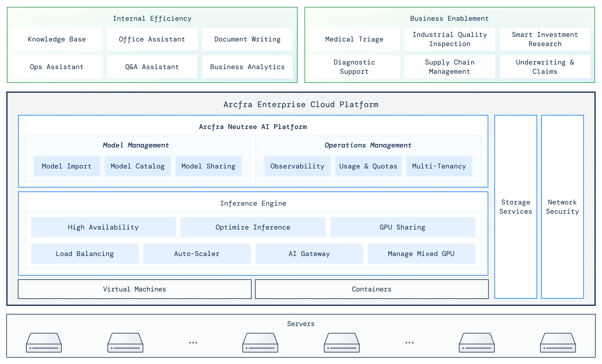
Task: Expand the Model Management section
Action: (136, 145)
